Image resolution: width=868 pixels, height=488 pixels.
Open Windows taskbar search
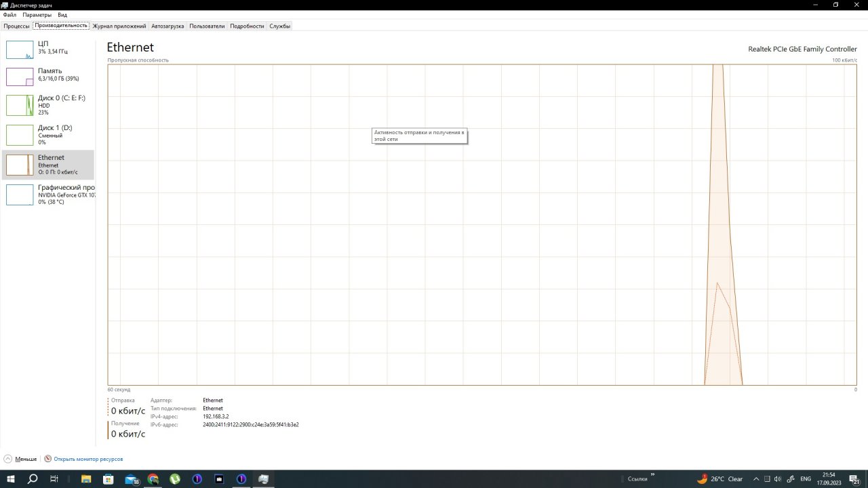[x=33, y=479]
